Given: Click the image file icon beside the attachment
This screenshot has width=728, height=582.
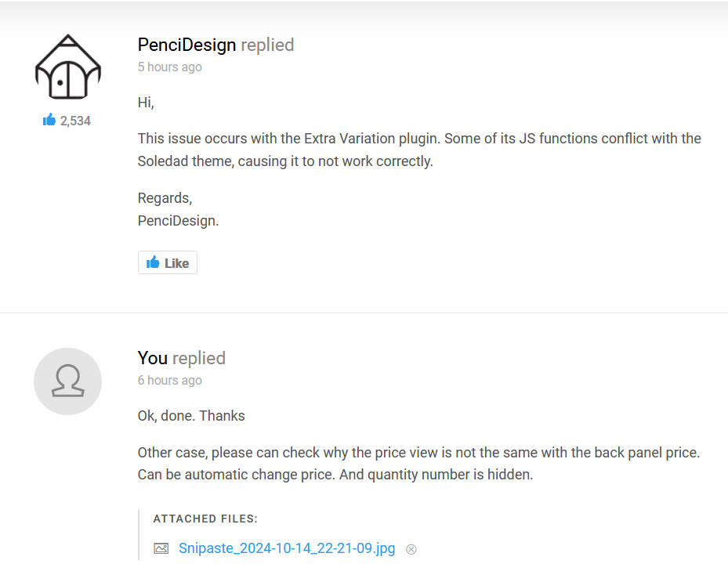Looking at the screenshot, I should point(161,548).
